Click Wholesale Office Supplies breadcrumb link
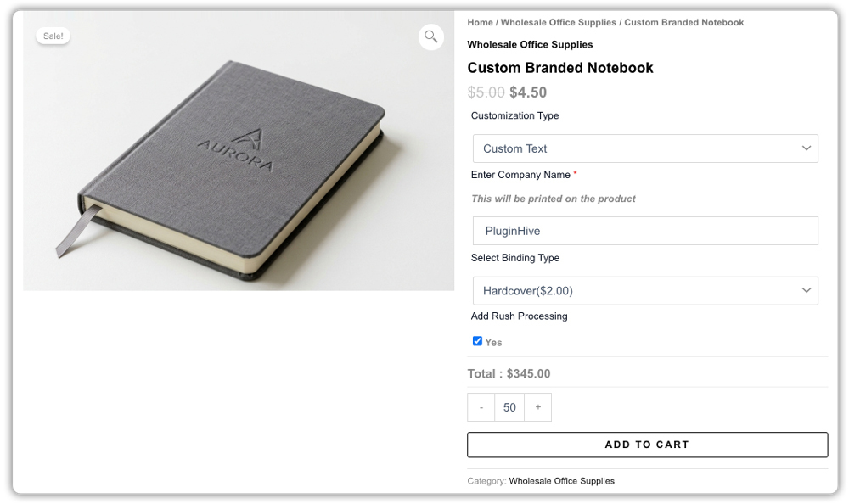Viewport: 849px width, 504px height. (x=558, y=22)
